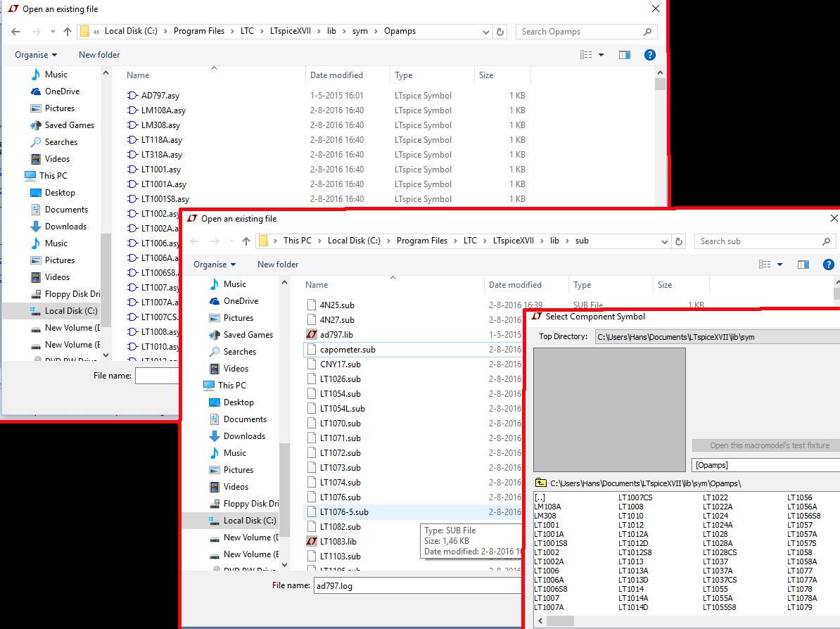The height and width of the screenshot is (629, 840).
Task: Click the lib breadcrumb in the Opamps dialog
Action: [331, 31]
